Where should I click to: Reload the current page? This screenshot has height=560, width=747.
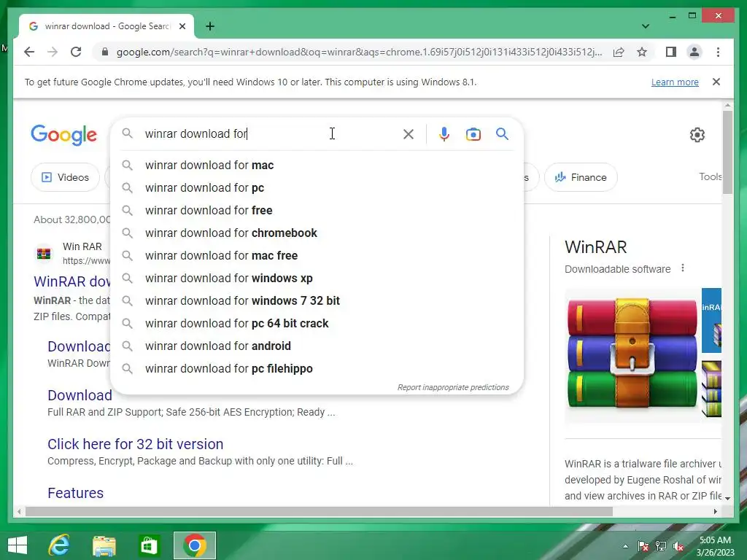coord(76,52)
